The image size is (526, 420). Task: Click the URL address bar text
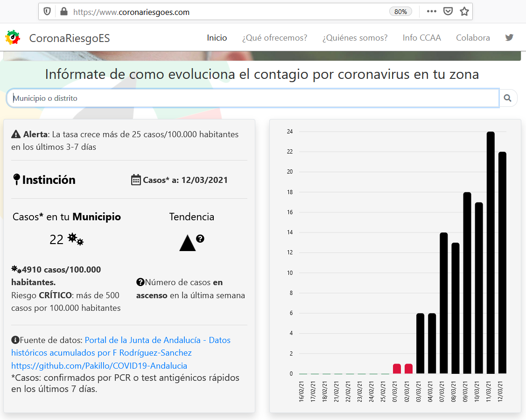coord(131,12)
